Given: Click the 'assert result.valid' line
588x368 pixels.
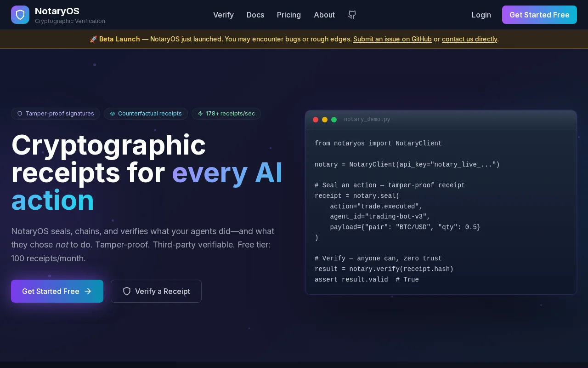Looking at the screenshot, I should [367, 280].
